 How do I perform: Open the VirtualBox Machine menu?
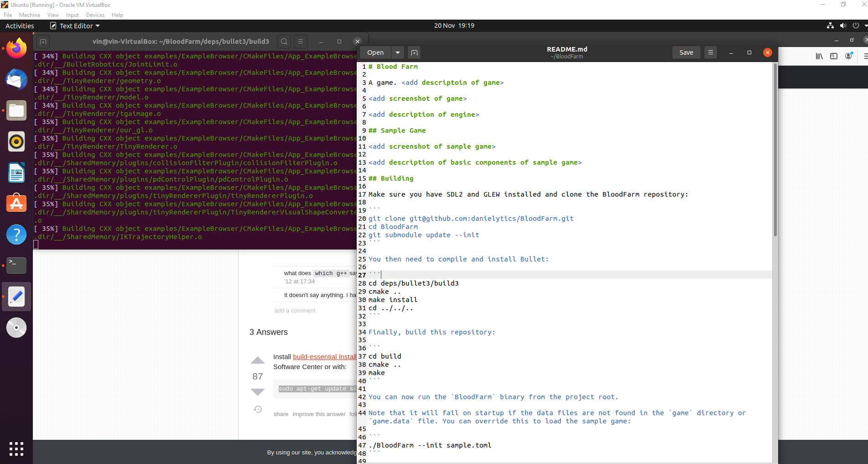30,15
